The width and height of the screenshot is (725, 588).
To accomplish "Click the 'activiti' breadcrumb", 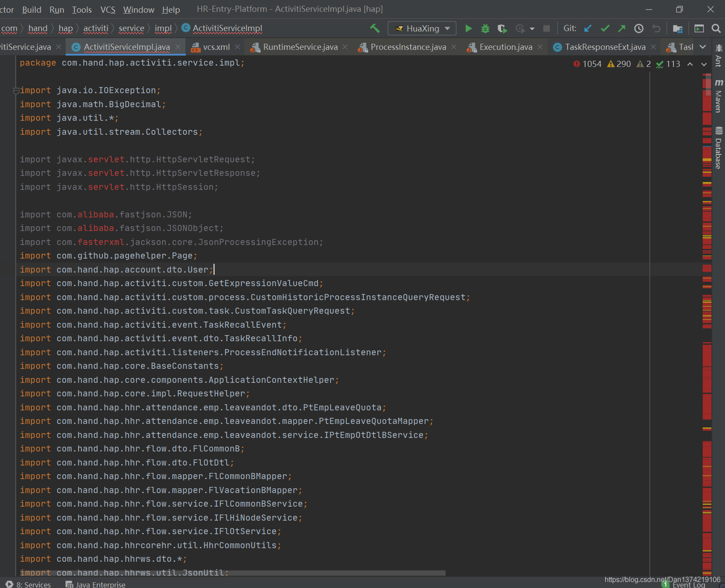I will coord(96,28).
